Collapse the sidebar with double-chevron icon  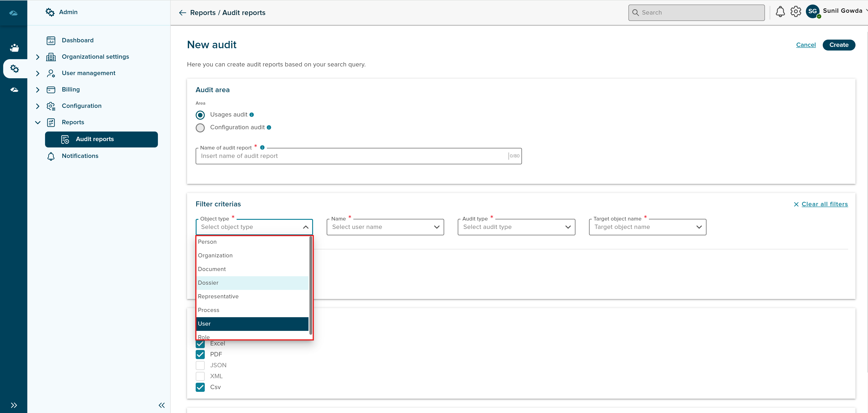click(x=162, y=405)
